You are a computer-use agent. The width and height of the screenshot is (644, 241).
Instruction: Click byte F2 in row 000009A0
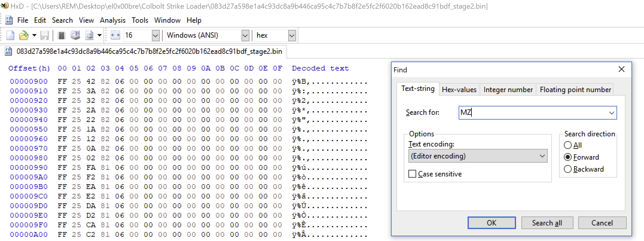(x=91, y=177)
